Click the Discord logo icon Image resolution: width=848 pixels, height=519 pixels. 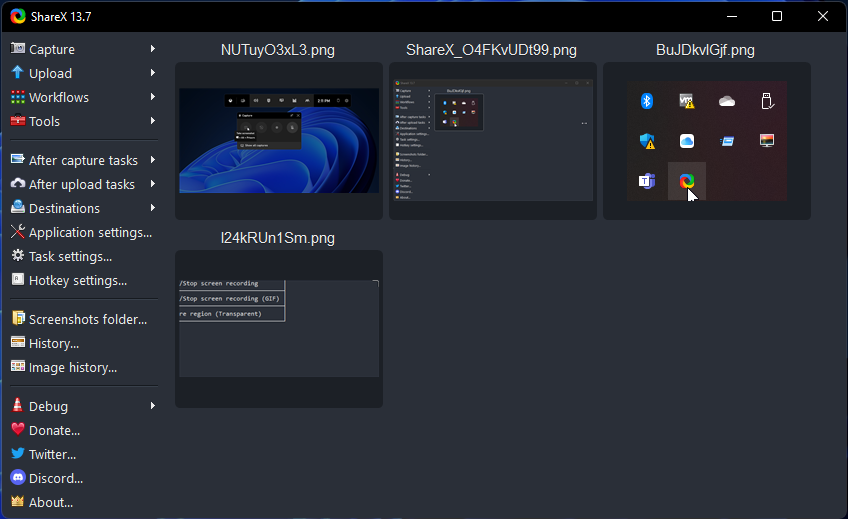click(18, 477)
